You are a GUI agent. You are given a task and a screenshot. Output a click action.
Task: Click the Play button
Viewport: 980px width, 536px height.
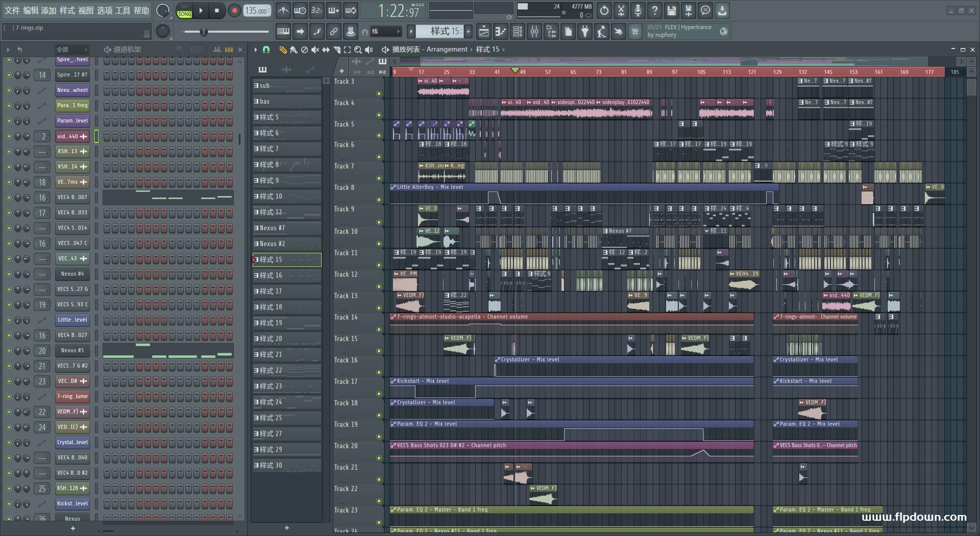pyautogui.click(x=201, y=10)
